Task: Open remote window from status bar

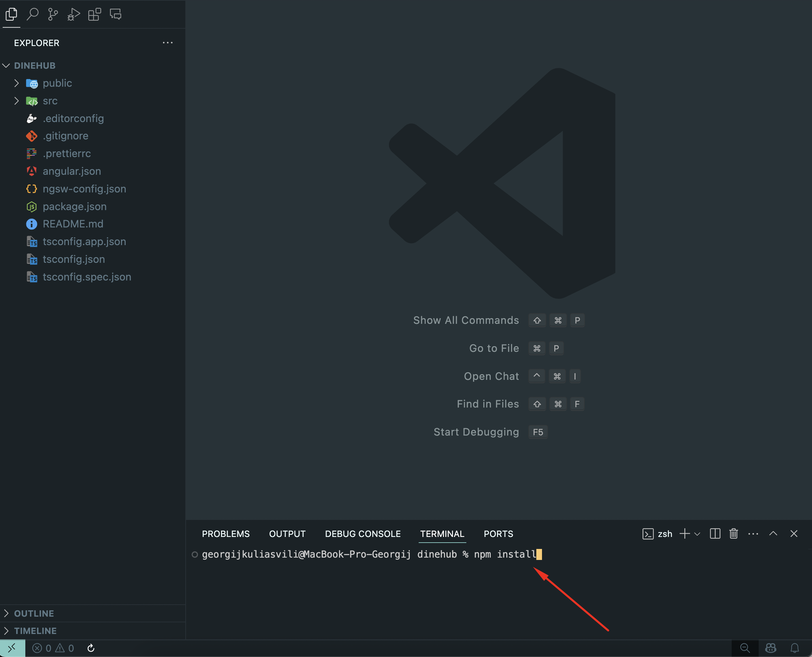Action: (x=12, y=648)
